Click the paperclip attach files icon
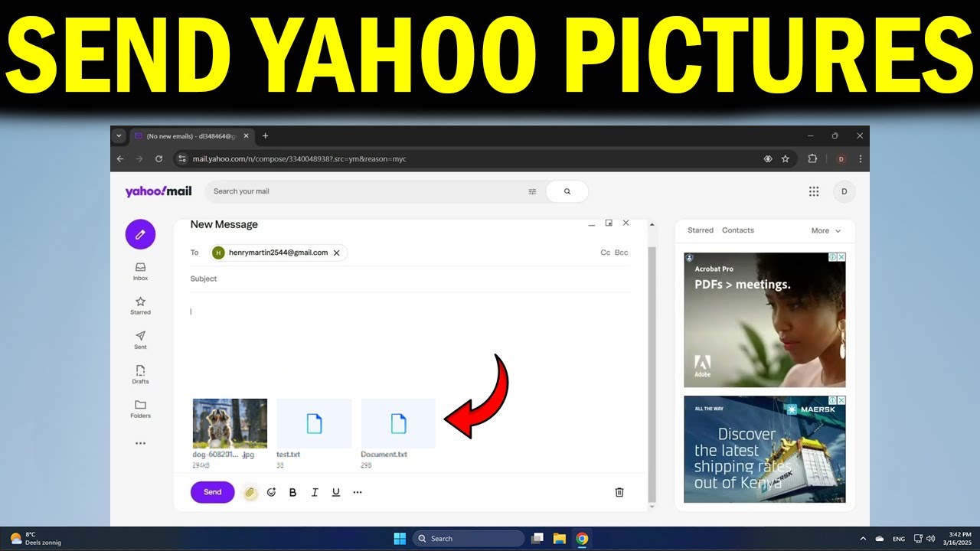The image size is (980, 551). [250, 492]
